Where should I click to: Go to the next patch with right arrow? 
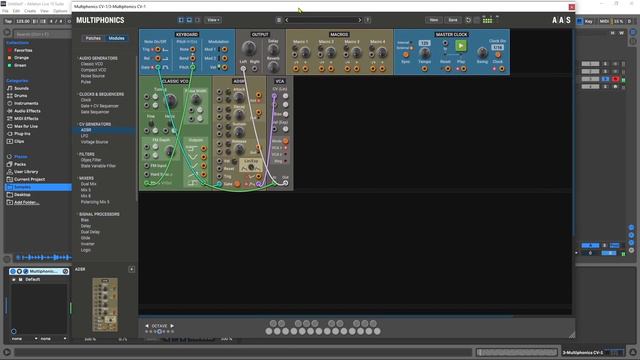tap(360, 20)
